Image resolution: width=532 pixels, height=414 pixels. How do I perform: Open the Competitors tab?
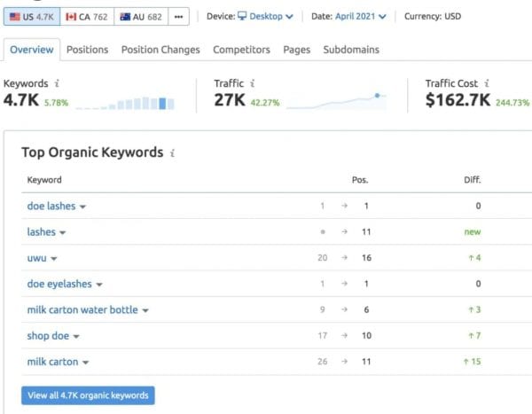click(x=241, y=50)
